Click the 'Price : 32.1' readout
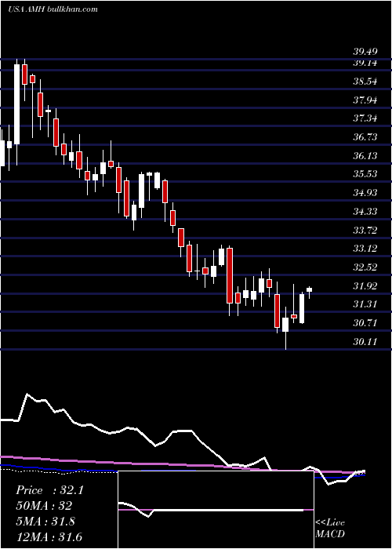The image size is (392, 549). 49,490
